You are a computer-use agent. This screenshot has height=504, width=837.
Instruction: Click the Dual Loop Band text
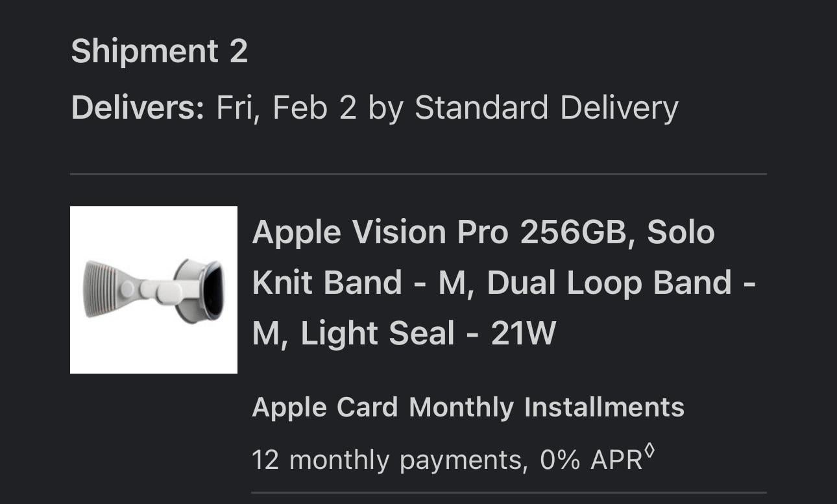609,283
